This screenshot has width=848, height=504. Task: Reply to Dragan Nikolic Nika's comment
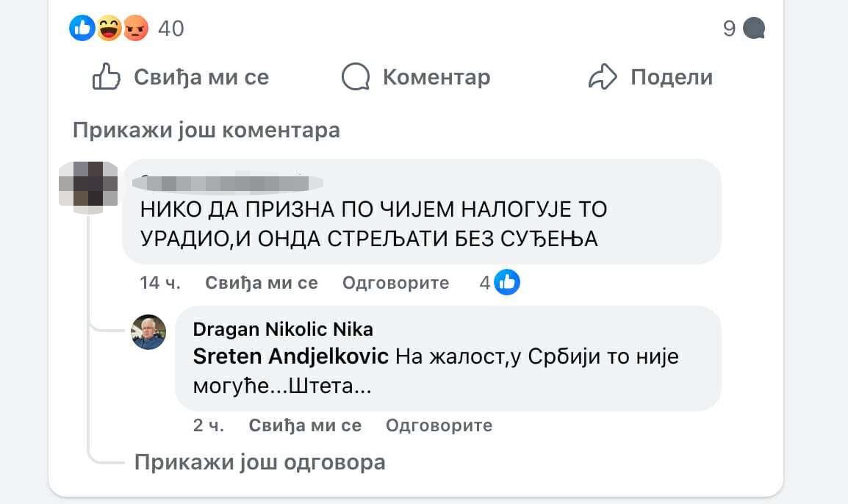click(439, 425)
